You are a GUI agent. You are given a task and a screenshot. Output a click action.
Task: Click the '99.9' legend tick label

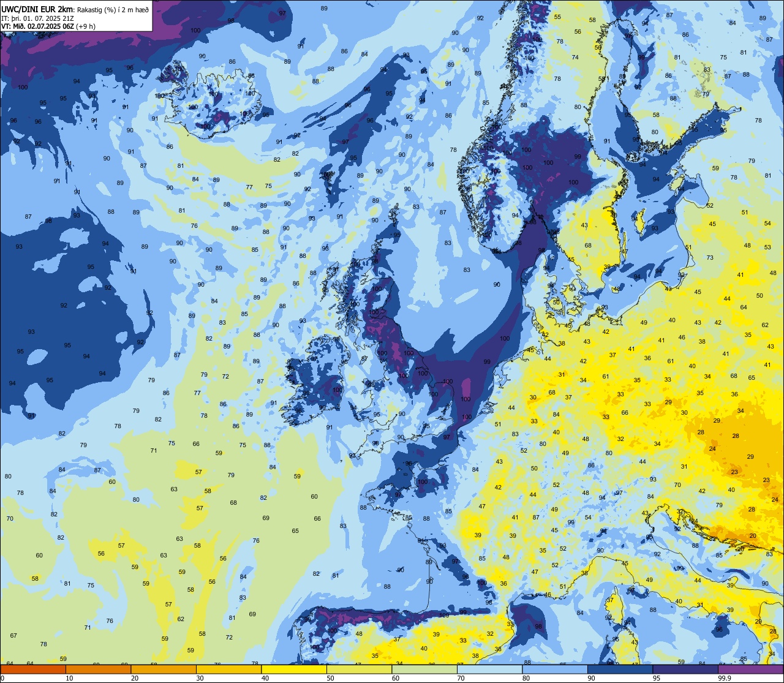(x=725, y=678)
